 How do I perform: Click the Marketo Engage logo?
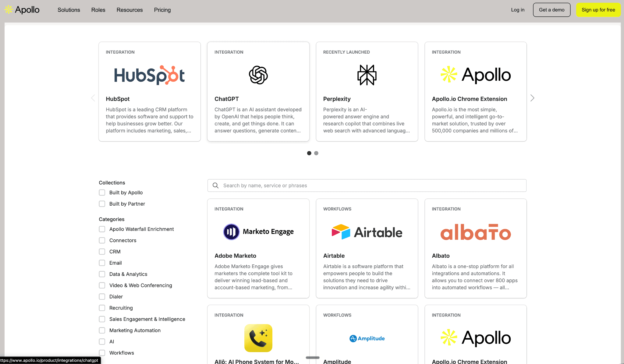point(258,232)
